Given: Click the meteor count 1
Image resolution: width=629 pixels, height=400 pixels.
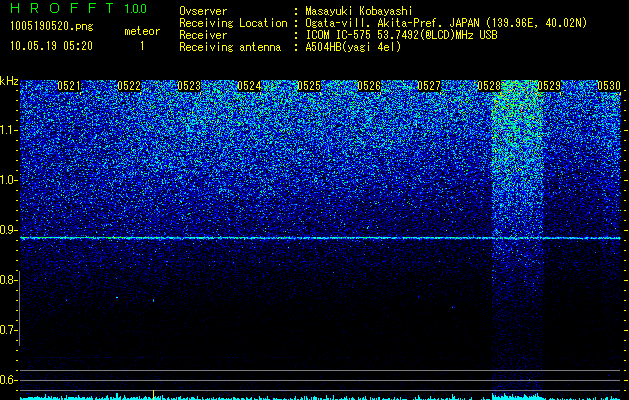Looking at the screenshot, I should pos(142,46).
